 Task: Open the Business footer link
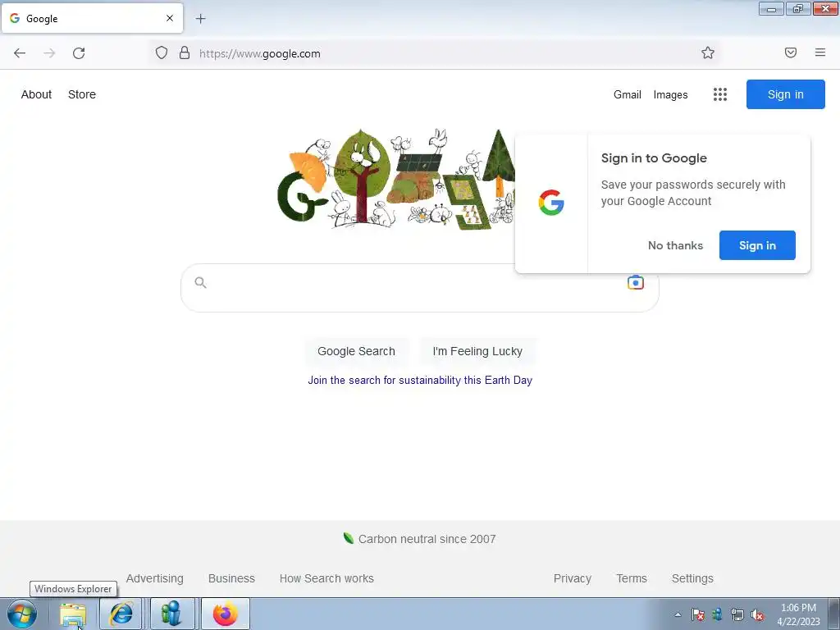(231, 578)
